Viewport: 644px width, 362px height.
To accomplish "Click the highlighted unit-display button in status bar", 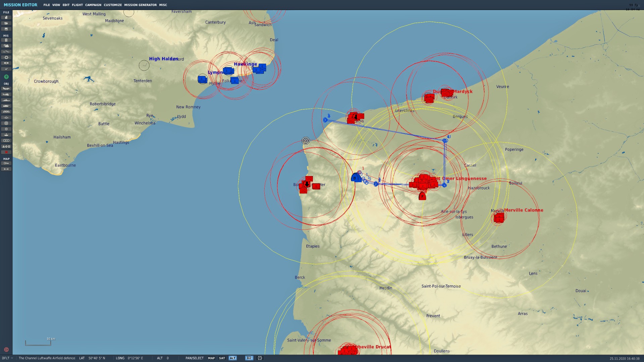I will 249,358.
